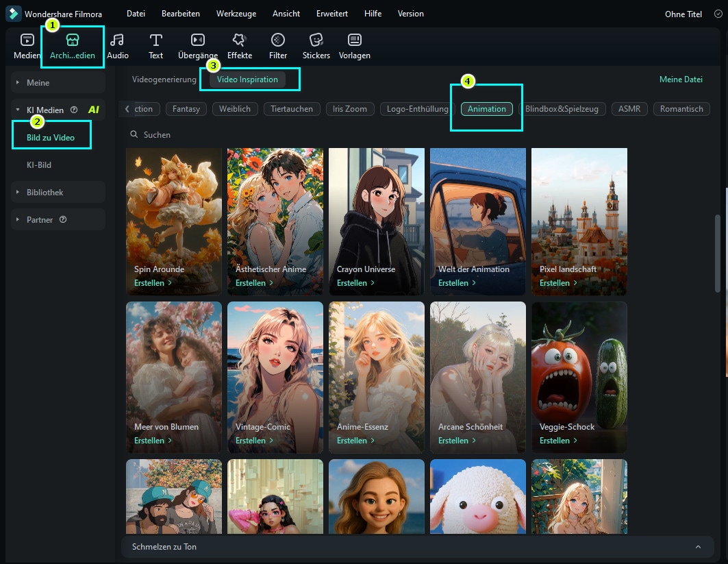This screenshot has height=564, width=728.
Task: Filter by the Weiblich category tag
Action: pos(235,109)
